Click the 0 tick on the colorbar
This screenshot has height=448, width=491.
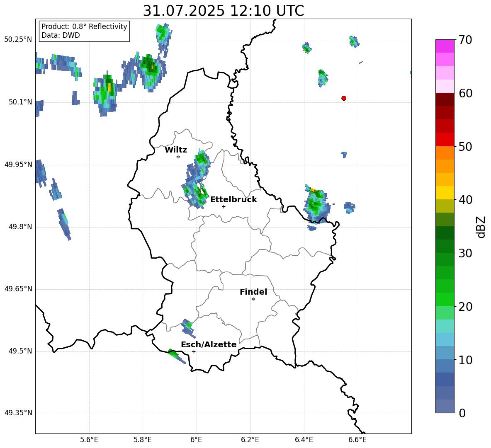[462, 413]
